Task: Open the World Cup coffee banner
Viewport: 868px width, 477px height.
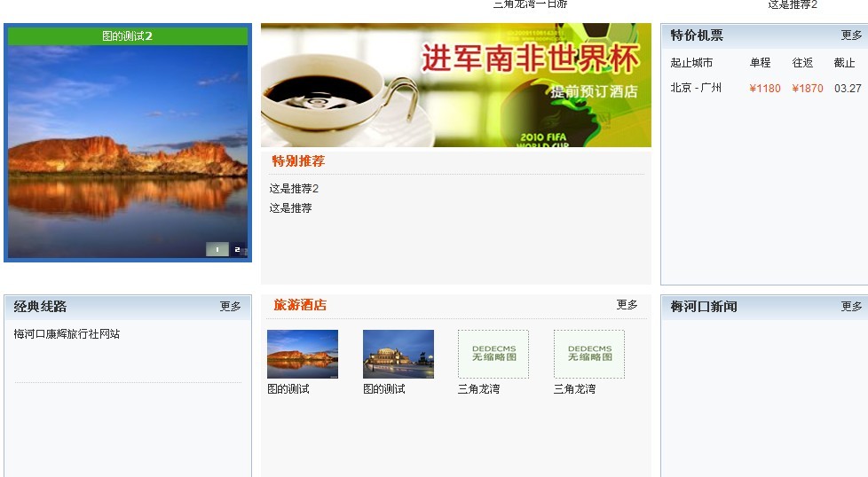Action: tap(456, 85)
